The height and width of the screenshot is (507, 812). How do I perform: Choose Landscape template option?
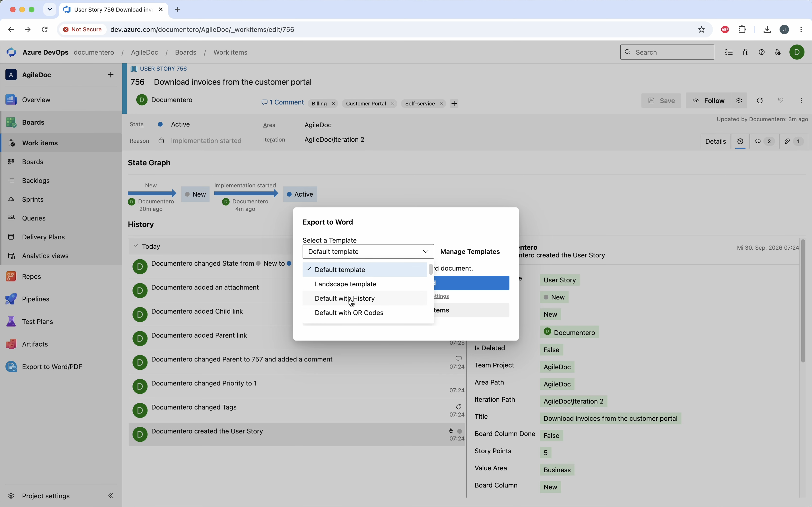pos(365,284)
